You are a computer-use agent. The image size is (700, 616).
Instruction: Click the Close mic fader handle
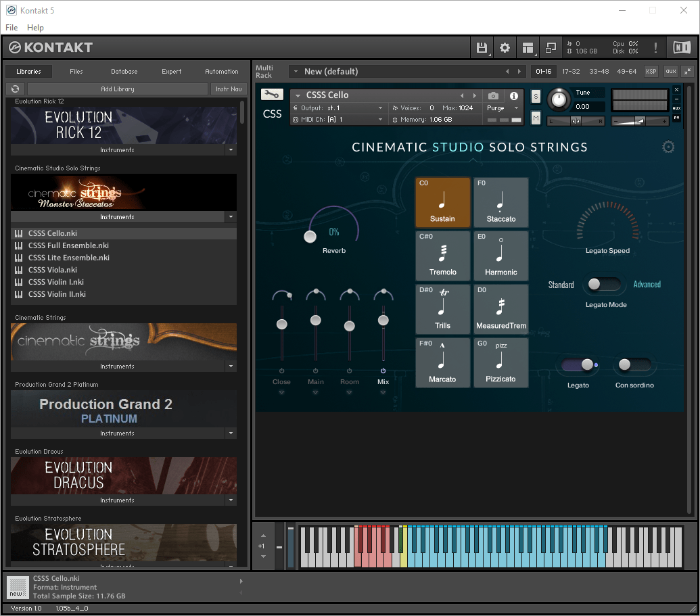(282, 325)
